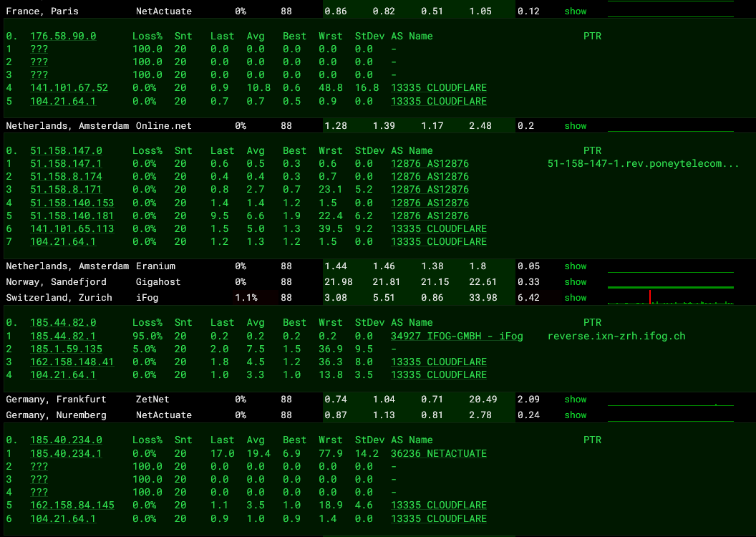
Task: Click the 'Eranium' provider name
Action: [155, 266]
